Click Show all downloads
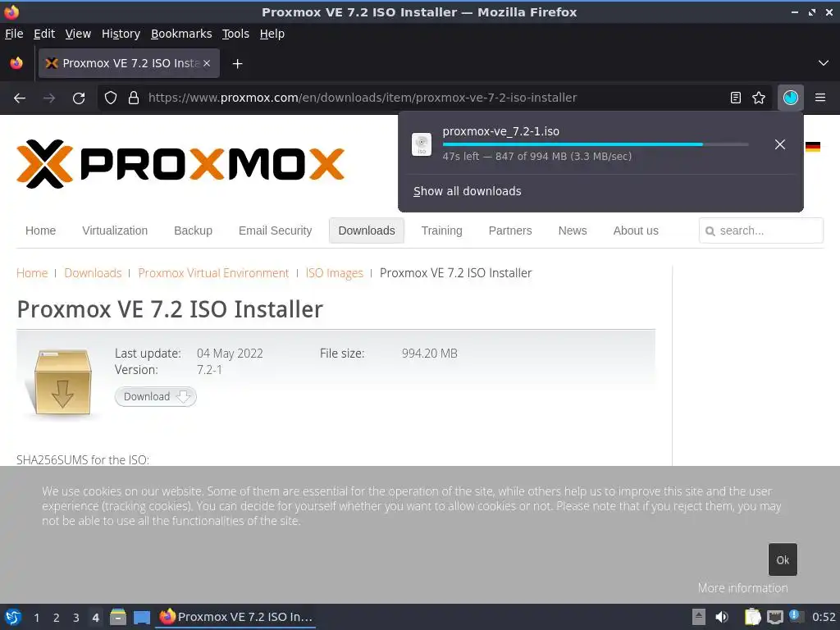This screenshot has height=630, width=840. (467, 191)
